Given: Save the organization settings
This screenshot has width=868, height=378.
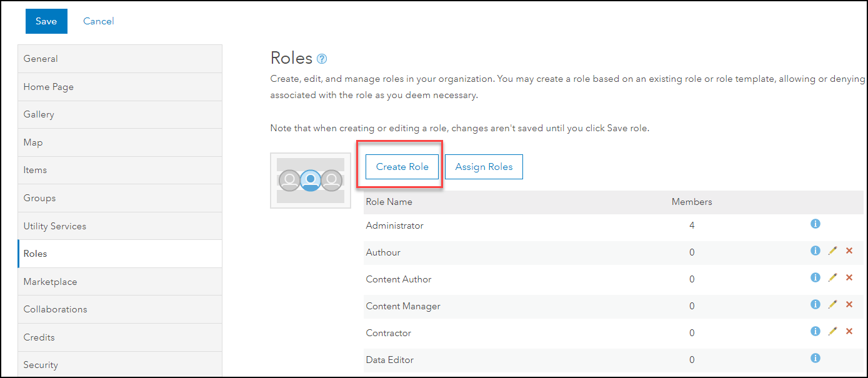Looking at the screenshot, I should pos(46,21).
